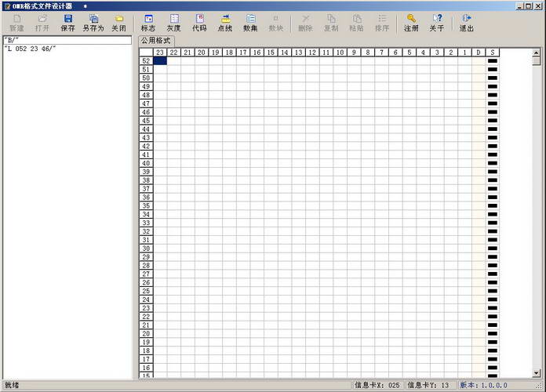Image resolution: width=546 pixels, height=392 pixels.
Task: Click highlighted cell at row 52, column 23
Action: (160, 61)
